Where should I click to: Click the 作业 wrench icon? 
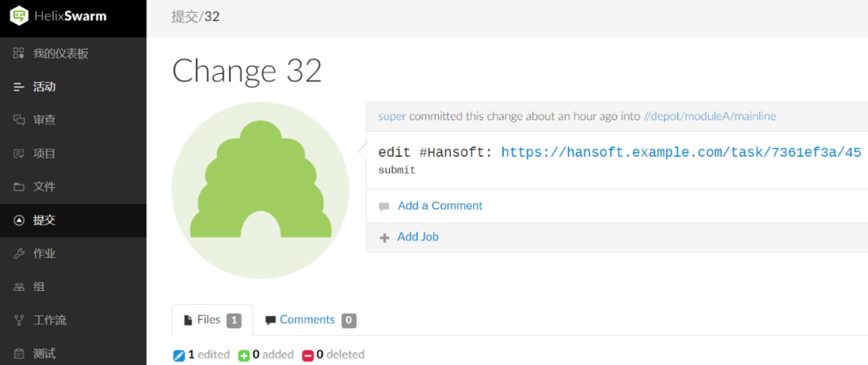(x=19, y=253)
